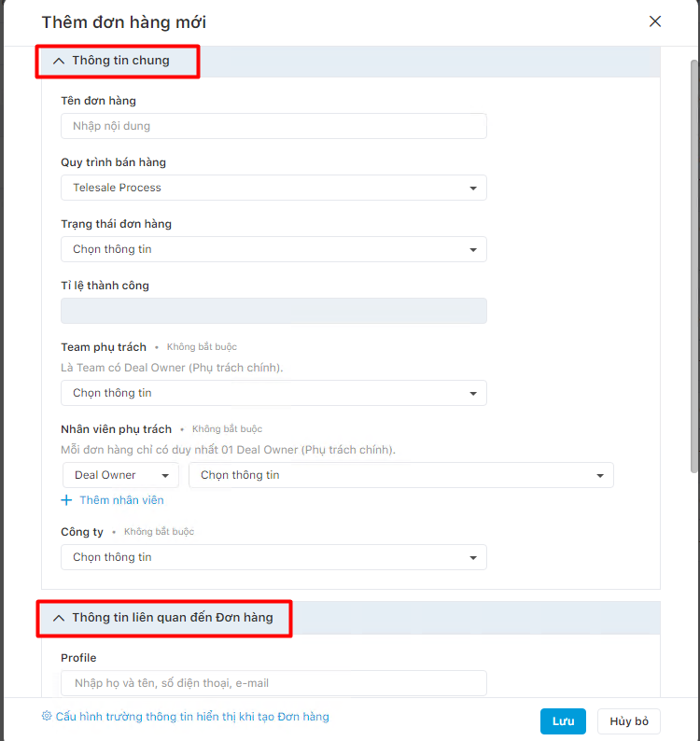
Task: Close the Thêm đơn hàng mới dialog
Action: point(654,21)
